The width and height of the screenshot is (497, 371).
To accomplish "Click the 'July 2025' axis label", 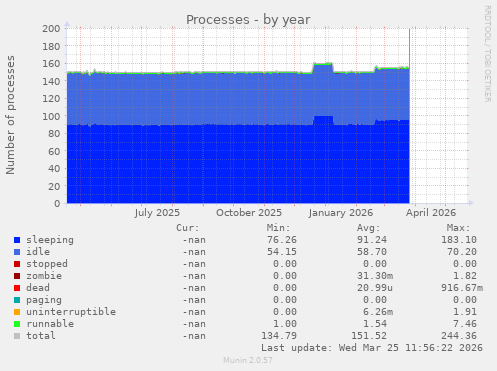I will click(x=157, y=213).
